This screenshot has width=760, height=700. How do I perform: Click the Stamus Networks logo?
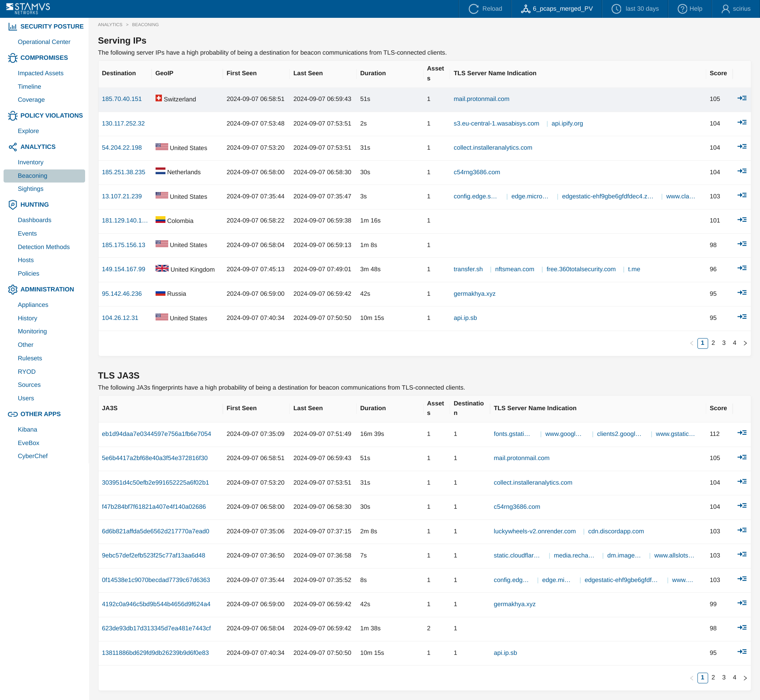[x=28, y=8]
